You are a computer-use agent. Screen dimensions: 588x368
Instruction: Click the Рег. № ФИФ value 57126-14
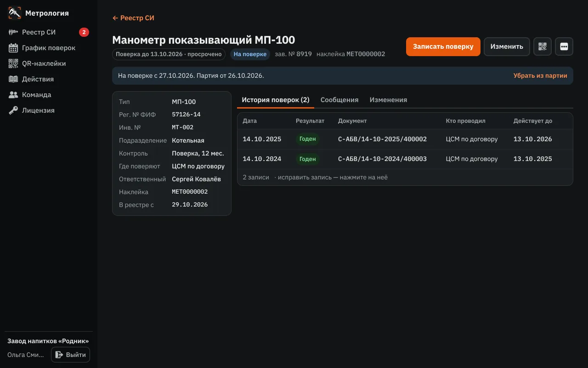pos(186,115)
